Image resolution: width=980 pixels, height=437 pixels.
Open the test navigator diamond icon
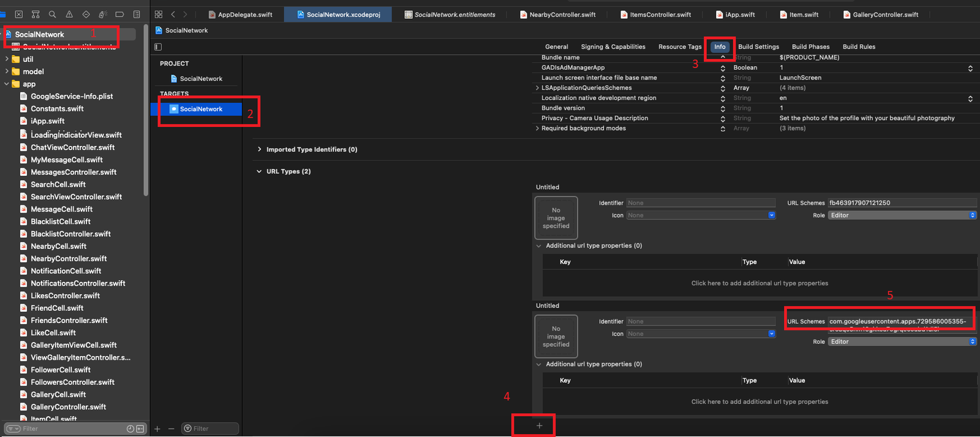(x=86, y=14)
